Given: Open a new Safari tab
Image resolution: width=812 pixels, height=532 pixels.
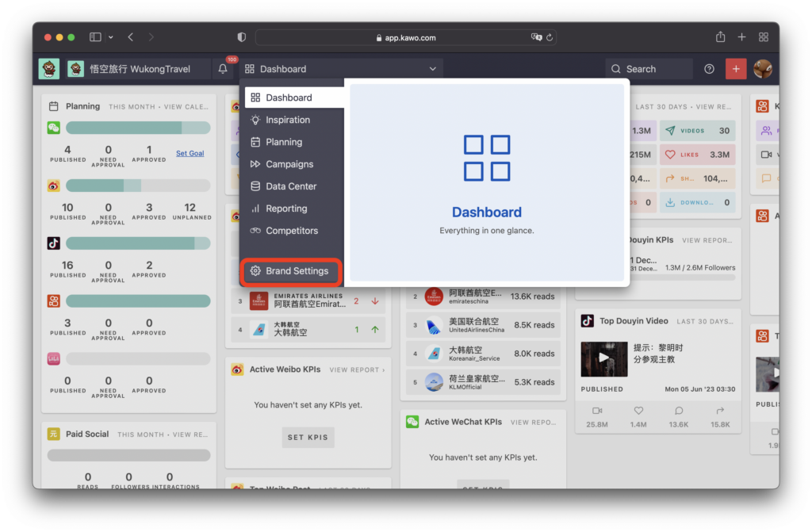Looking at the screenshot, I should [x=741, y=37].
